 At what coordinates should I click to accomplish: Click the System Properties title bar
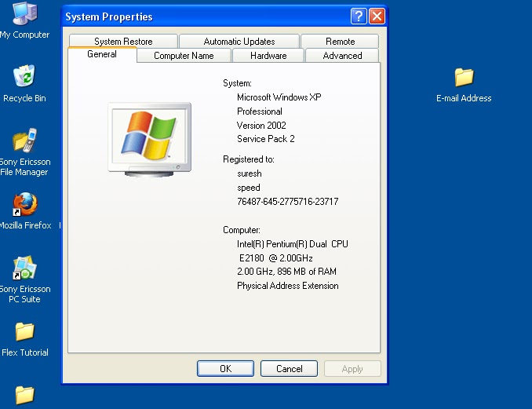coord(206,16)
